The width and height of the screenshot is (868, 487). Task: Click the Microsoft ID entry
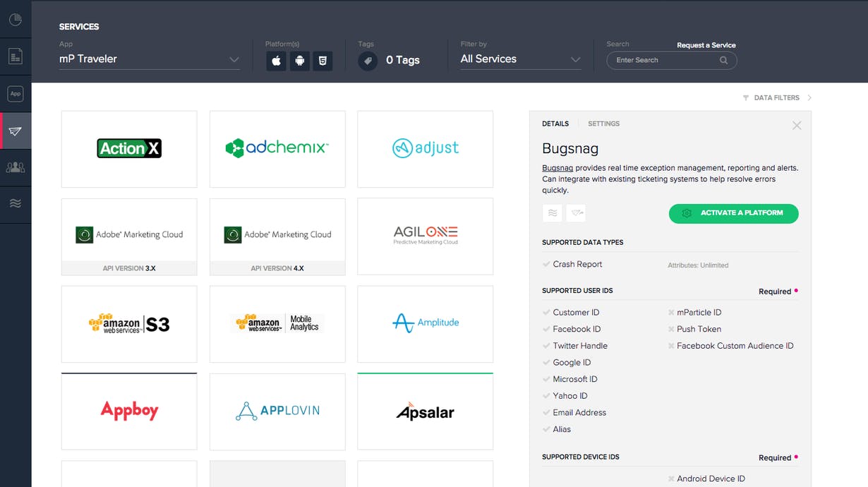pos(575,380)
